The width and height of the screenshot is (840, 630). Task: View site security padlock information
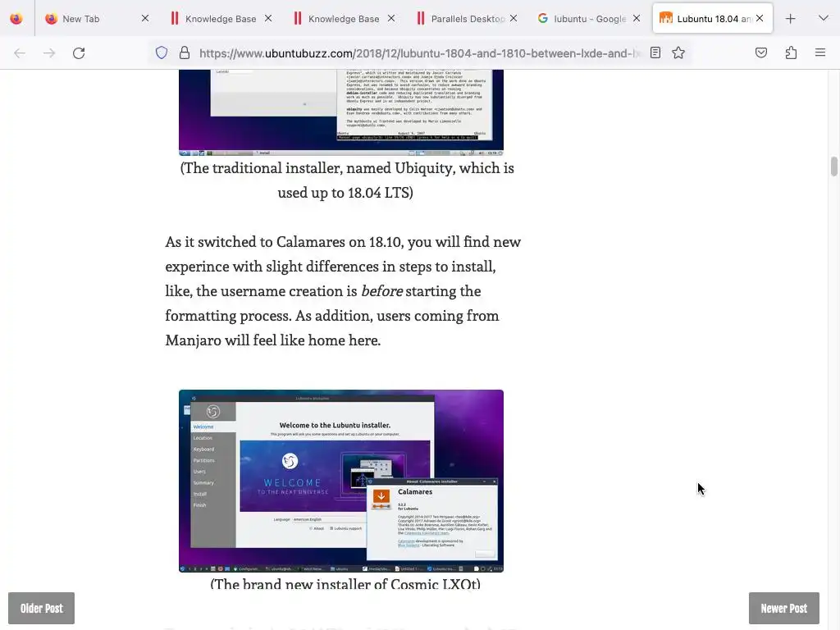(x=185, y=53)
